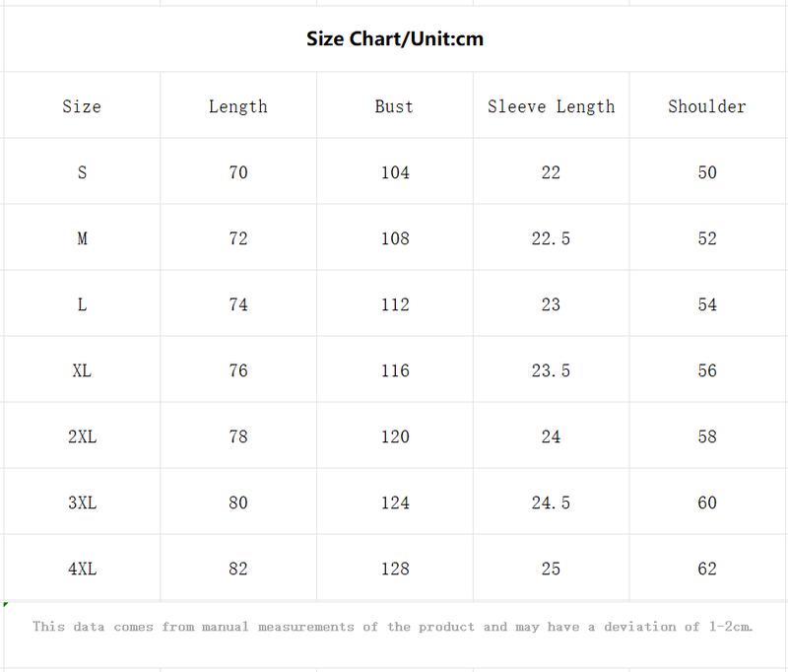788x672 pixels.
Task: Select the shoulder value 62 cell
Action: tap(707, 568)
